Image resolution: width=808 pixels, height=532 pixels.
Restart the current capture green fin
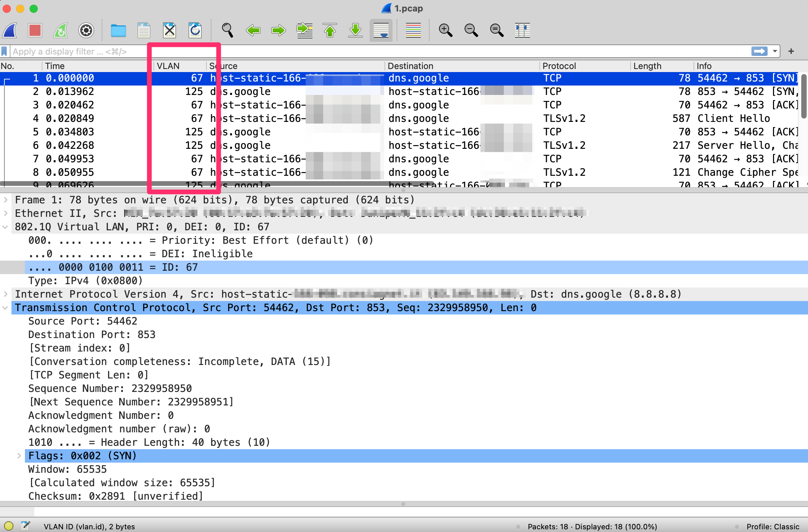point(61,31)
